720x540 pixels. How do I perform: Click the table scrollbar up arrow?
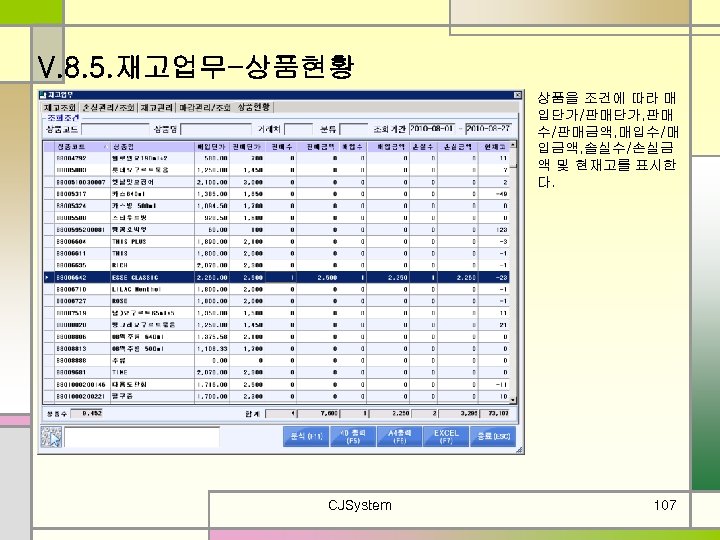[x=513, y=145]
